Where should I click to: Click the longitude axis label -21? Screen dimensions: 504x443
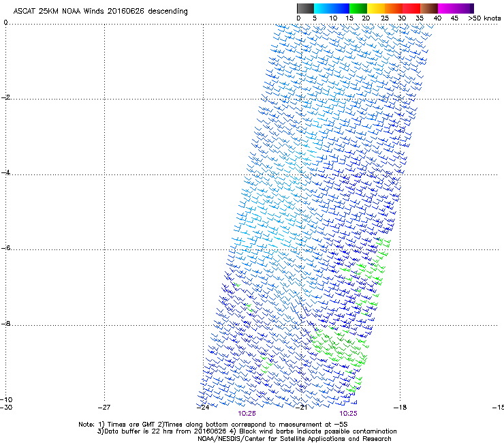coord(301,408)
